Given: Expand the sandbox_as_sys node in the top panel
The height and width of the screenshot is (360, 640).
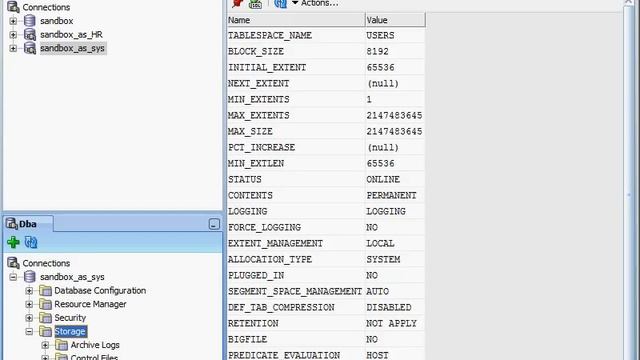Looking at the screenshot, I should click(x=13, y=48).
